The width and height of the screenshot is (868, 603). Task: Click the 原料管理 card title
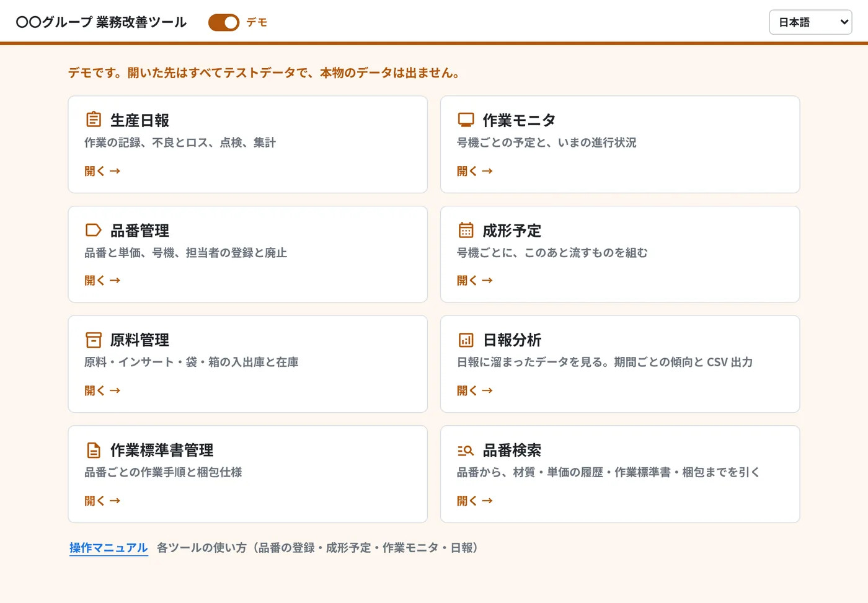pyautogui.click(x=139, y=340)
